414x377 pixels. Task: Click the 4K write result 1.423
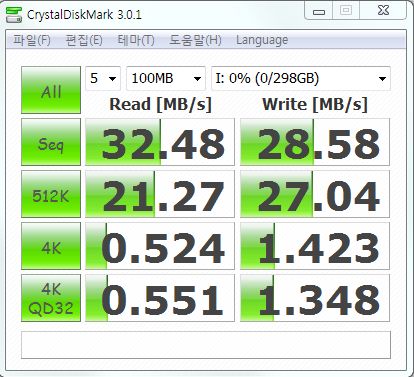tap(315, 246)
